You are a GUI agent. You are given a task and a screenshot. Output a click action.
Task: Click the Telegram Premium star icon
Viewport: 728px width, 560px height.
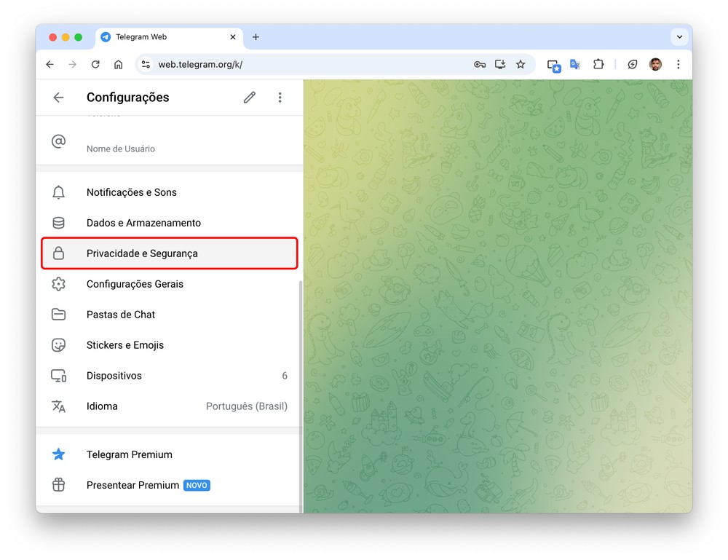point(59,454)
